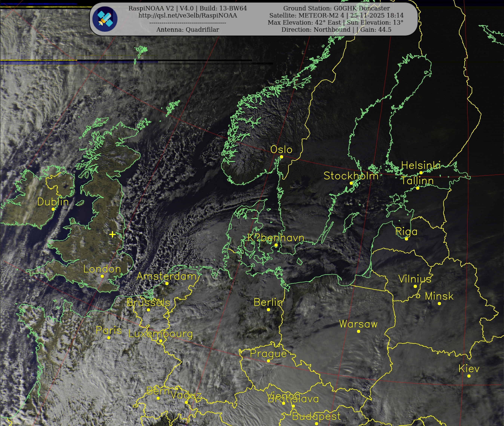Click the Minsk city marker dot
Screen dimensions: 504x426
point(439,304)
